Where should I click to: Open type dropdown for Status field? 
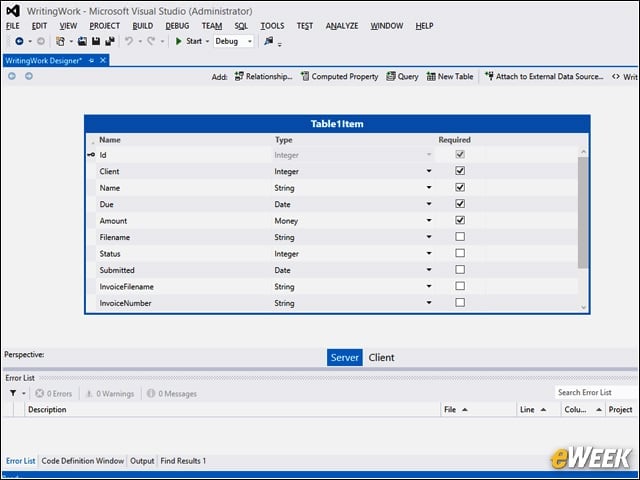click(x=429, y=253)
